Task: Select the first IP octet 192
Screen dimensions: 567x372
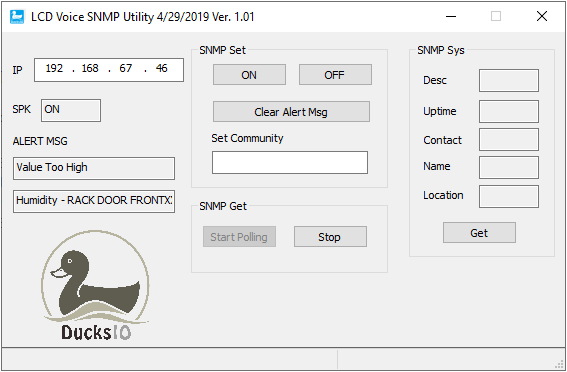Action: click(x=54, y=68)
